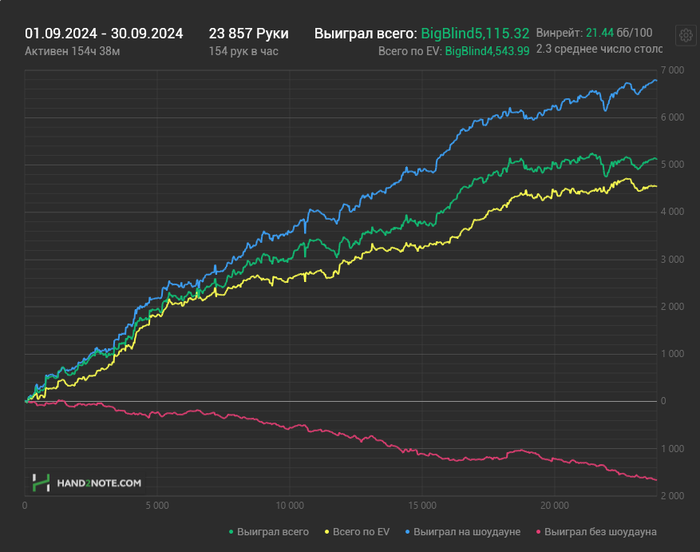This screenshot has width=700, height=552.
Task: Toggle the pink 'Выиграл без шоудауна' legend series
Action: coord(596,532)
